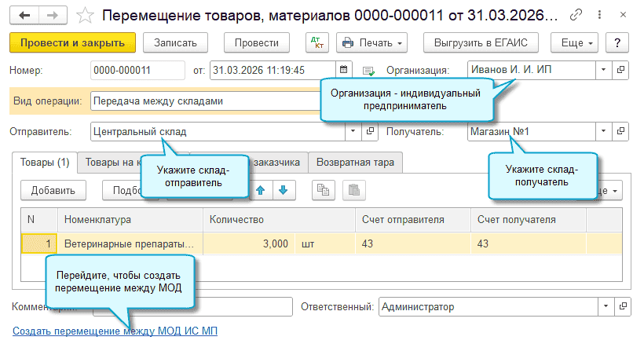The height and width of the screenshot is (355, 644).
Task: Copy link to document with chain icon
Action: pos(577,15)
